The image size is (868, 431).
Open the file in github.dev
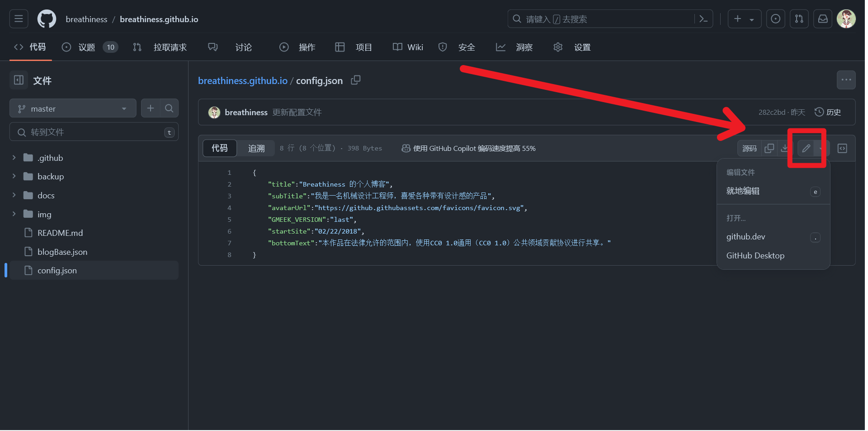point(745,236)
